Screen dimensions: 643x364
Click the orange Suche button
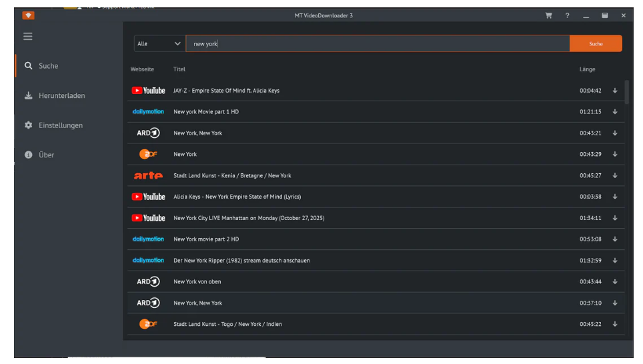[x=596, y=43]
